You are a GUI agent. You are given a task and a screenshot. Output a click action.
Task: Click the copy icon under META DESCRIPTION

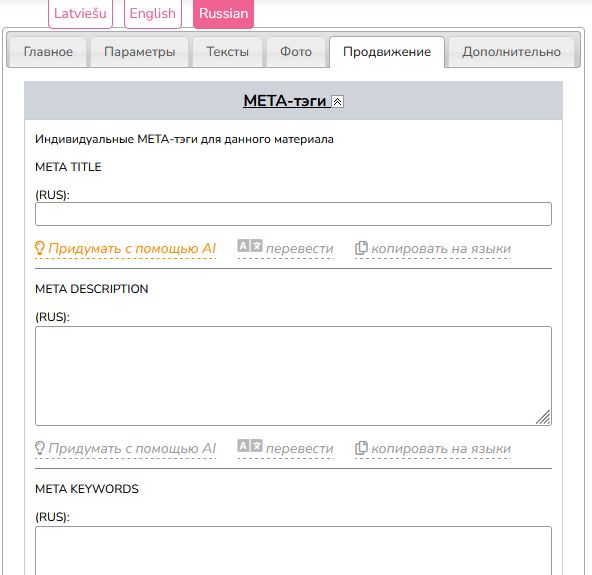(361, 448)
